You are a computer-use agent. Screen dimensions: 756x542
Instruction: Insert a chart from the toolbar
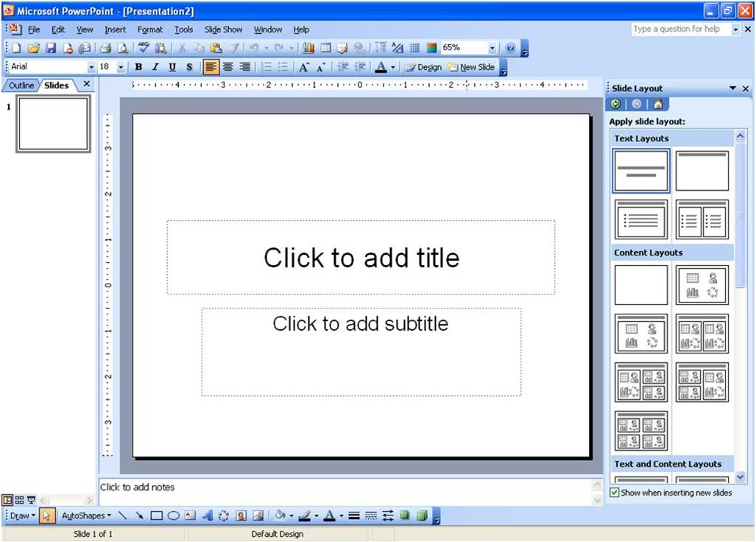308,48
